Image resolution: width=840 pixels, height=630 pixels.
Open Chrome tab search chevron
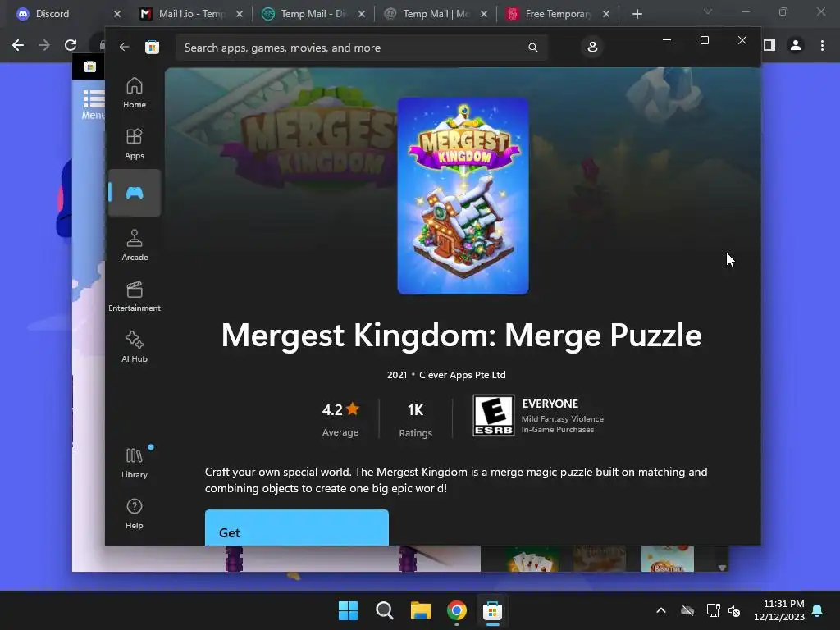click(x=708, y=11)
